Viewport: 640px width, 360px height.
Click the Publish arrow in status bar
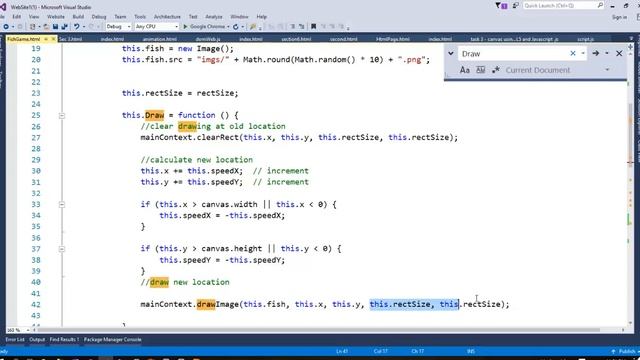tap(613, 351)
